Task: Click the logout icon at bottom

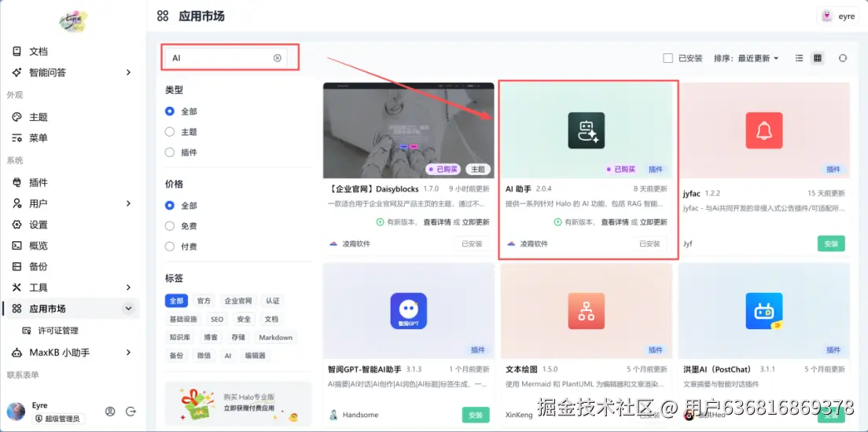Action: 131,412
